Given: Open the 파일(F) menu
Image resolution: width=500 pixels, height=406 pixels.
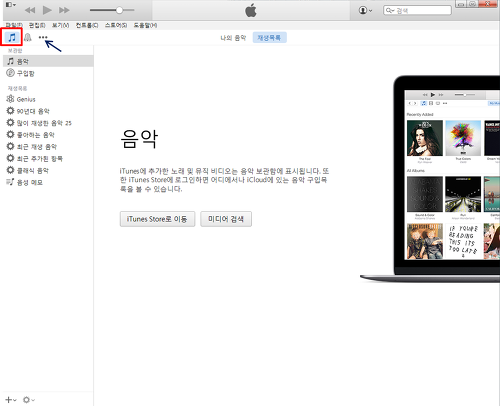Looking at the screenshot, I should click(x=14, y=25).
